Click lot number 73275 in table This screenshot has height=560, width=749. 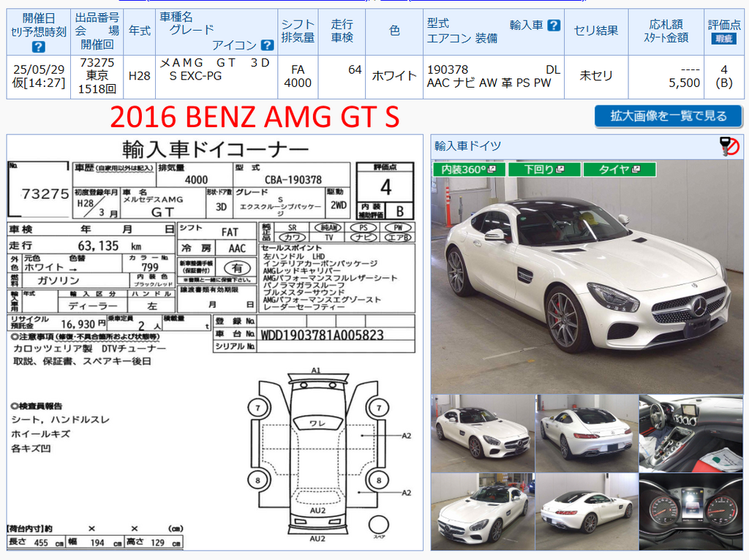pyautogui.click(x=97, y=63)
